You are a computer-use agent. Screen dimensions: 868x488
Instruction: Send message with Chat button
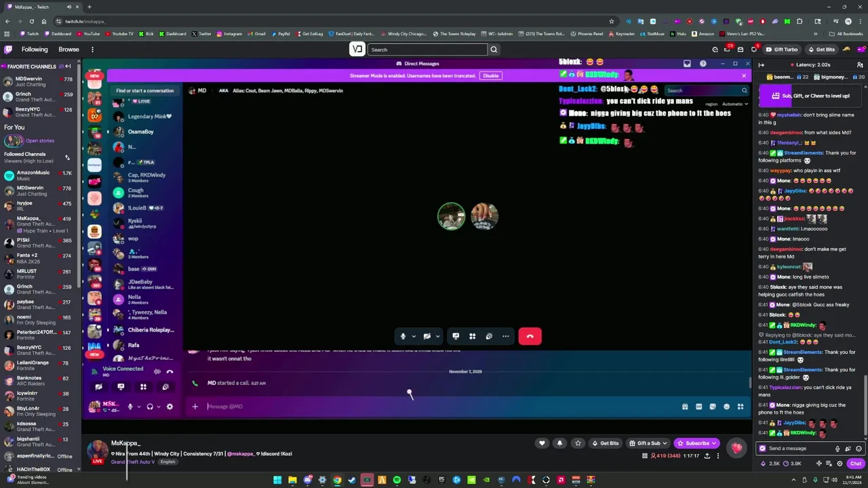tap(855, 464)
